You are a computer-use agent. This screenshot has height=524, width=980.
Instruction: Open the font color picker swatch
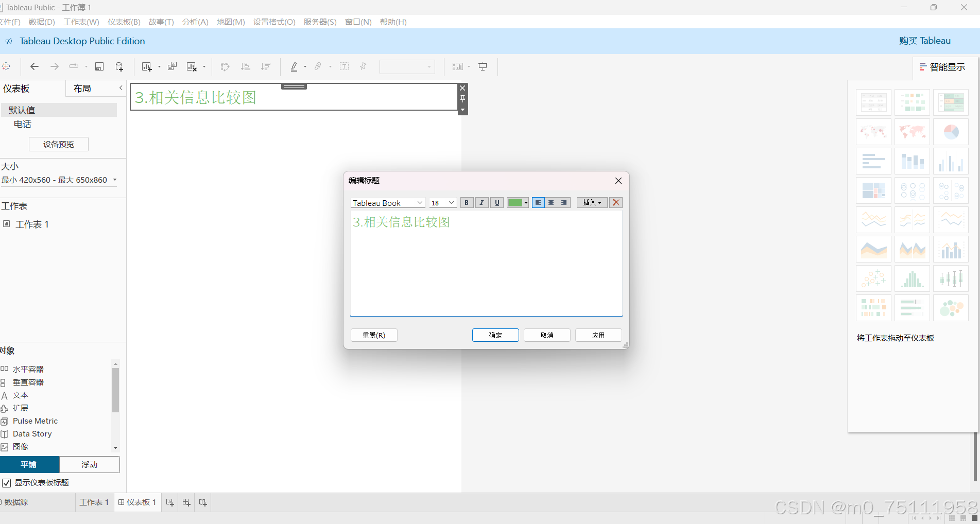[518, 203]
